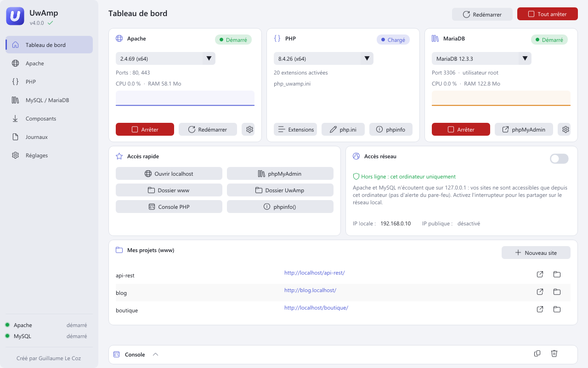This screenshot has width=588, height=368.
Task: Click the MariaDB usage graph
Action: [501, 98]
